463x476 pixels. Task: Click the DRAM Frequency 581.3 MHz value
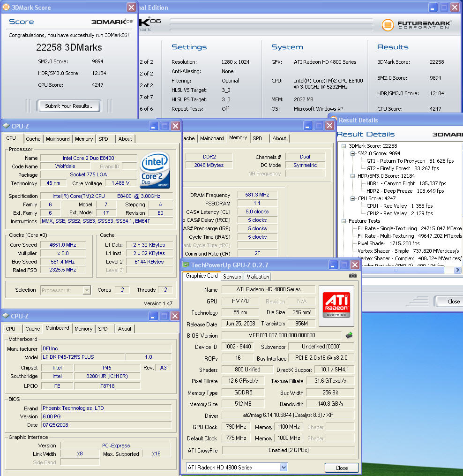tap(257, 195)
